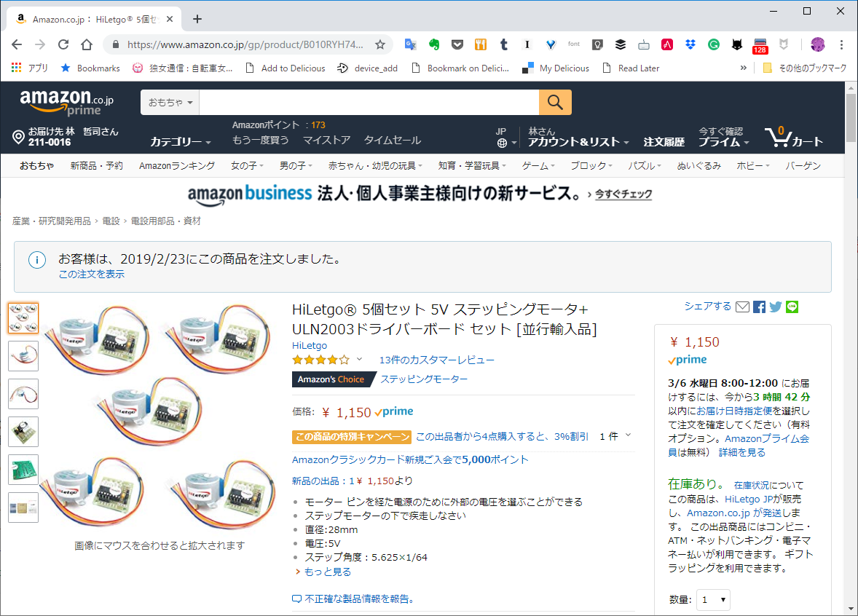Click この注文を表示 link
This screenshot has height=616, width=858.
click(91, 274)
